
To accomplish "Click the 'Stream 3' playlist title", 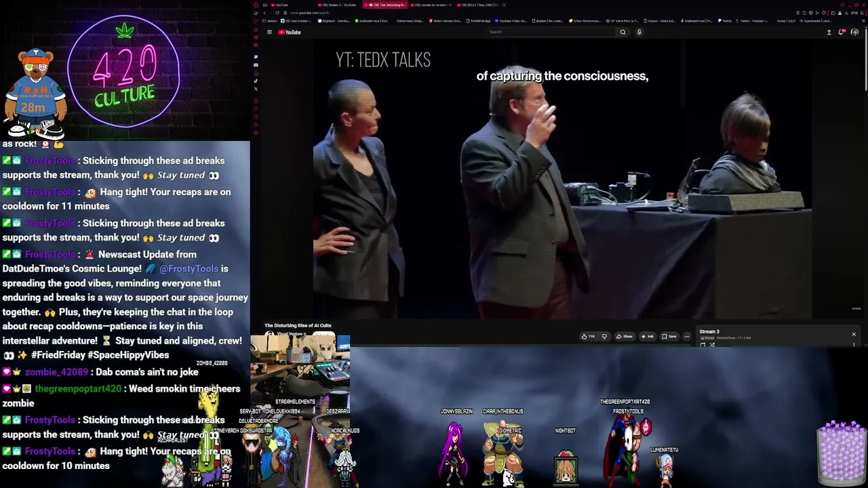I will 709,332.
